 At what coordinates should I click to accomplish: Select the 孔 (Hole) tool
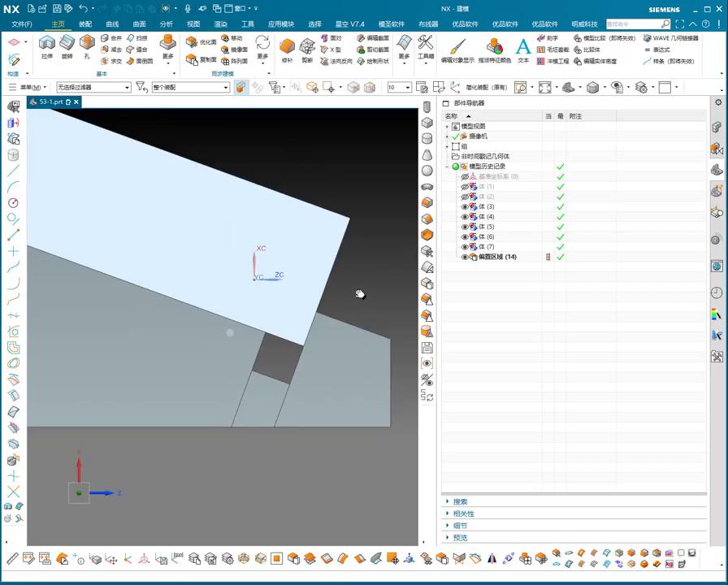[x=87, y=44]
